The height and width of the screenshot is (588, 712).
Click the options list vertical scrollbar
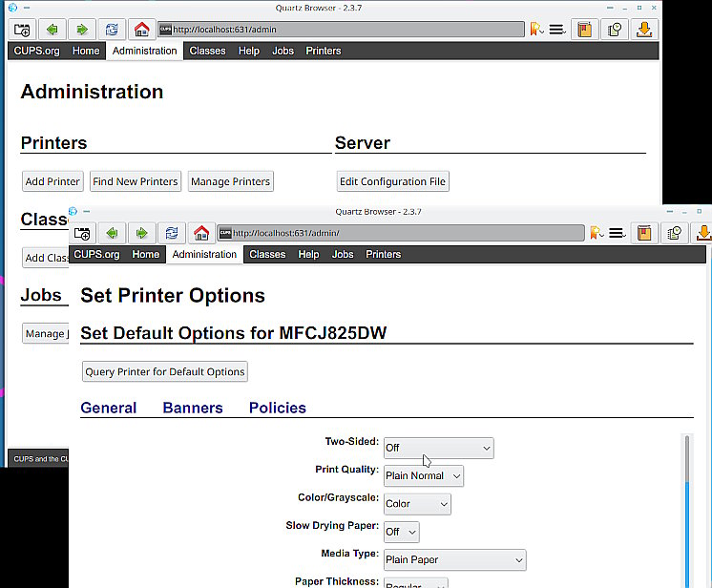click(687, 511)
